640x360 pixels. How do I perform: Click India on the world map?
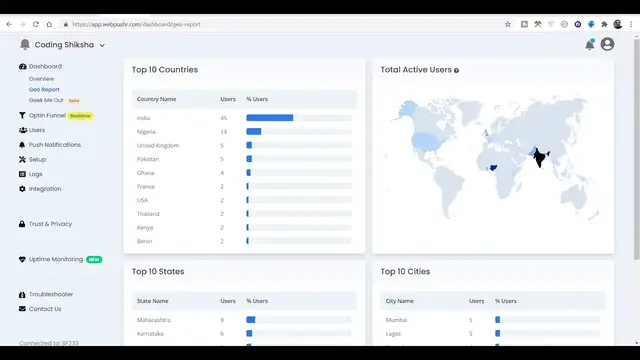click(540, 158)
